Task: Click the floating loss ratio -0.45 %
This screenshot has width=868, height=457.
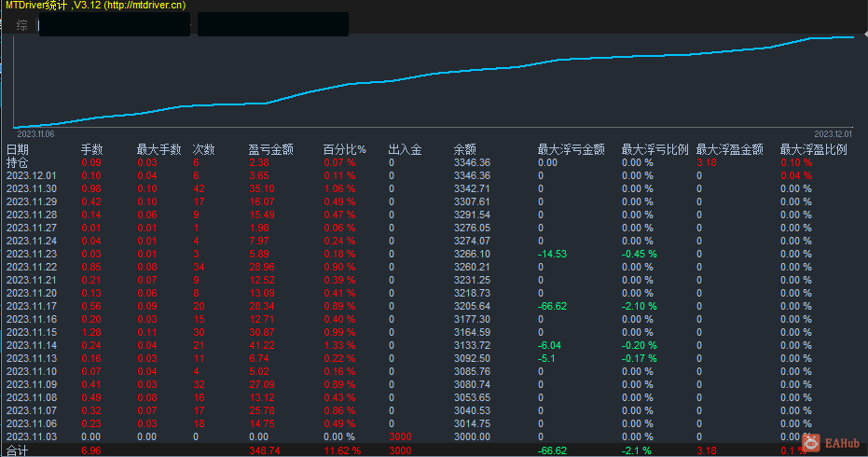Action: [640, 255]
